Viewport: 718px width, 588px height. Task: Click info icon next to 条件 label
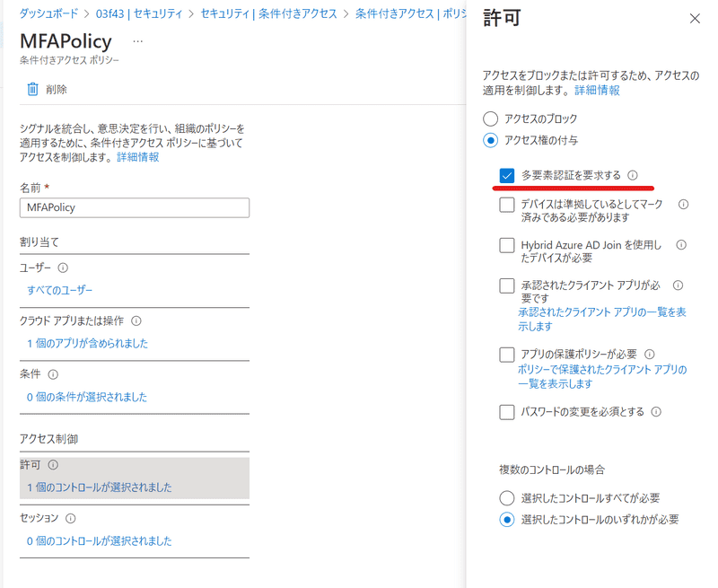pyautogui.click(x=52, y=374)
